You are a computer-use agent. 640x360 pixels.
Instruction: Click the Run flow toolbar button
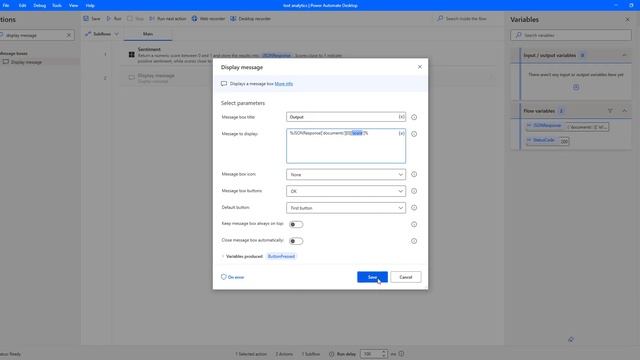point(114,19)
